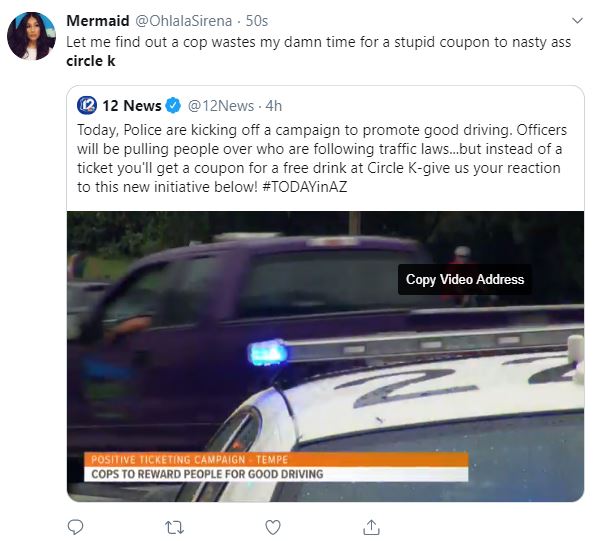Screen dimensions: 595x541
Task: Click the 12 News logo avatar
Action: 87,105
